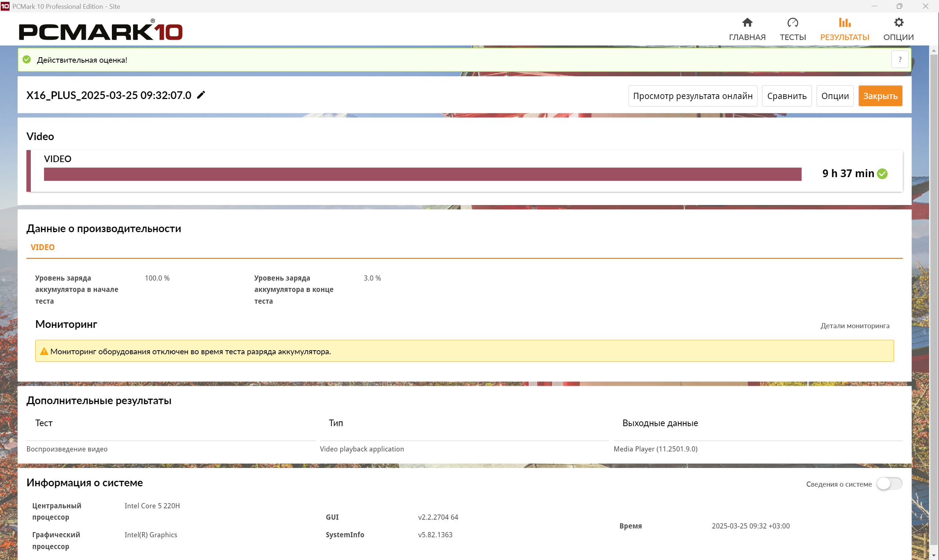Expand Детали мониторинга details

click(855, 326)
